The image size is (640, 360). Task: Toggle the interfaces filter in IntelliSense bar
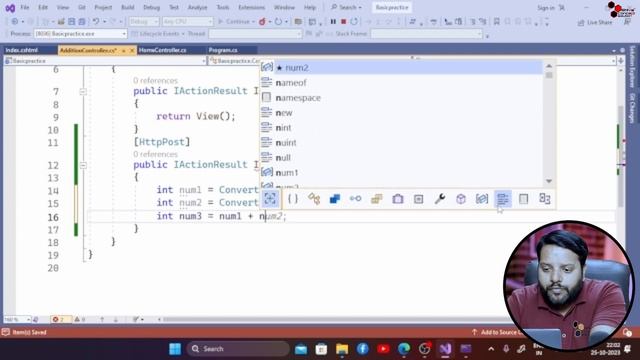(356, 199)
